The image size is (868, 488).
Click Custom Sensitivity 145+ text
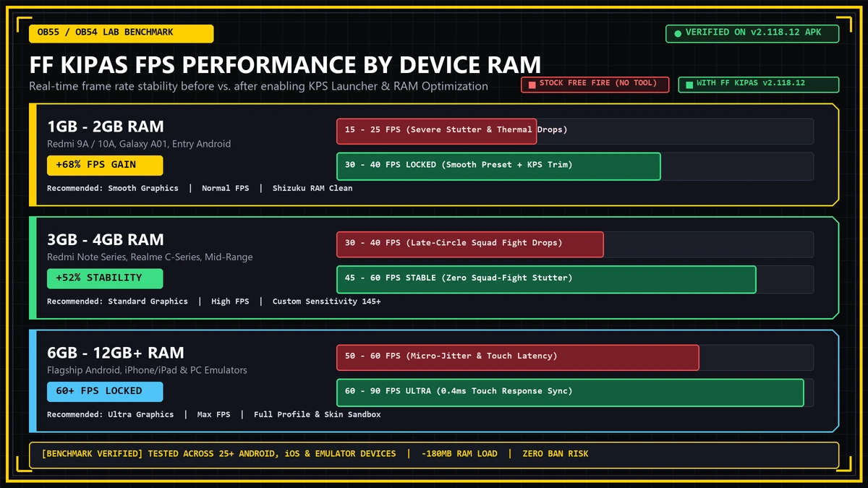tap(327, 301)
